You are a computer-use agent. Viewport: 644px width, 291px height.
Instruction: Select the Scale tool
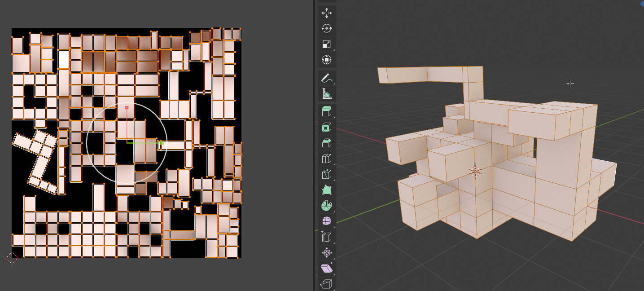pos(327,44)
